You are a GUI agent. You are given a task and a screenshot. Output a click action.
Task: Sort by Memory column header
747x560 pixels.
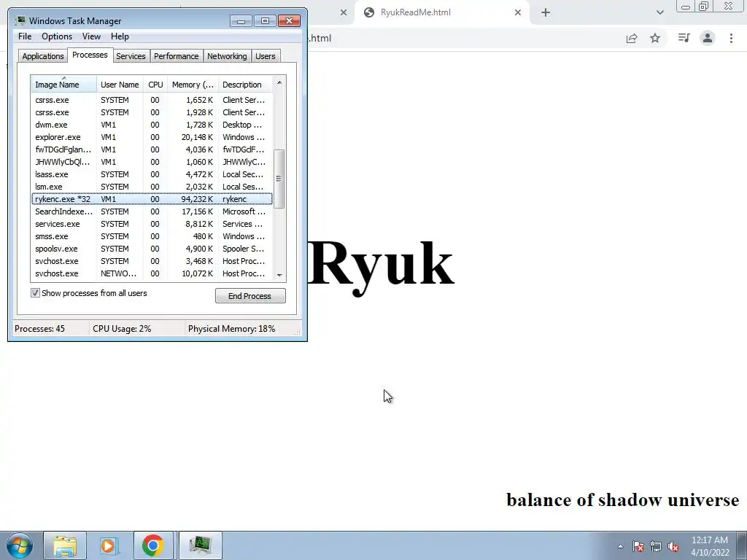coord(193,85)
